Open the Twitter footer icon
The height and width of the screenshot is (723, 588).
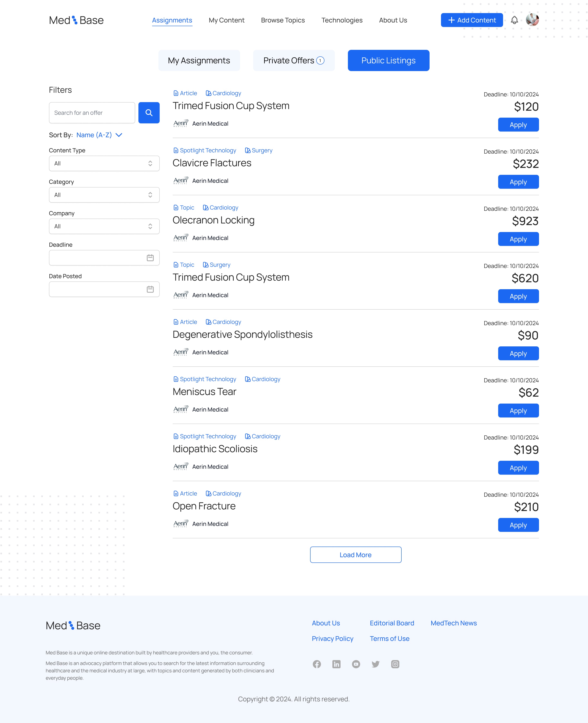(x=375, y=664)
